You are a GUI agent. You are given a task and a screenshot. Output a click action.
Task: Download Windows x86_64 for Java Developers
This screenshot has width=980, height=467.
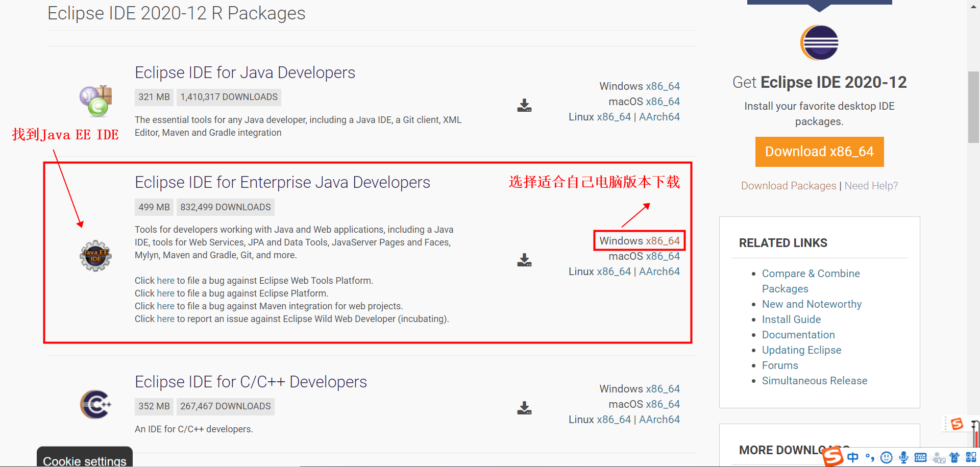pyautogui.click(x=663, y=86)
